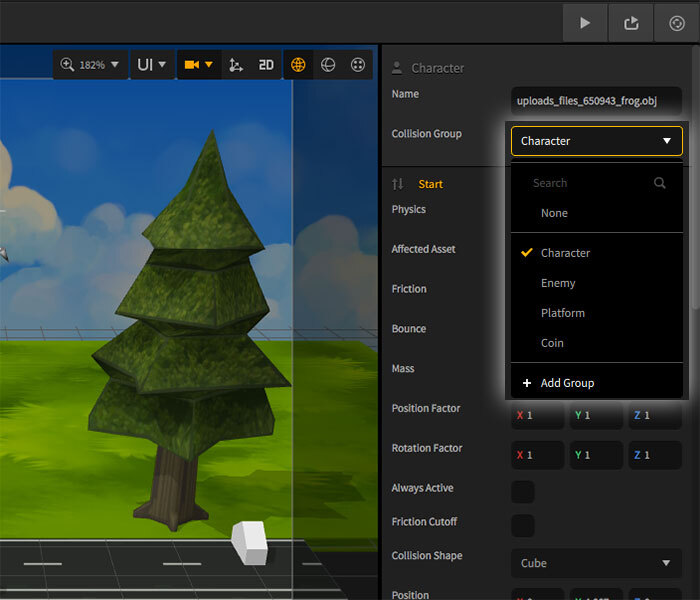This screenshot has height=600, width=700.
Task: Click the half-shaded sphere icon
Action: click(328, 65)
